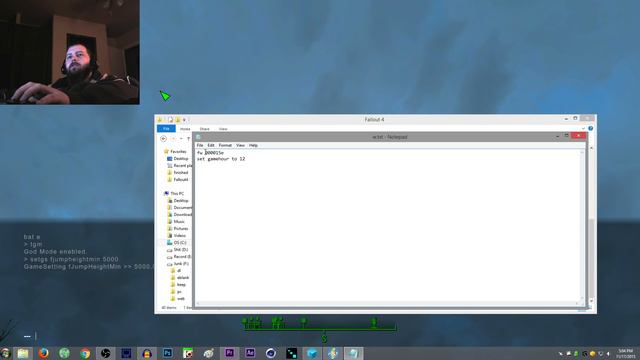
Task: Collapse the Explorer ribbon chevron
Action: click(x=583, y=129)
